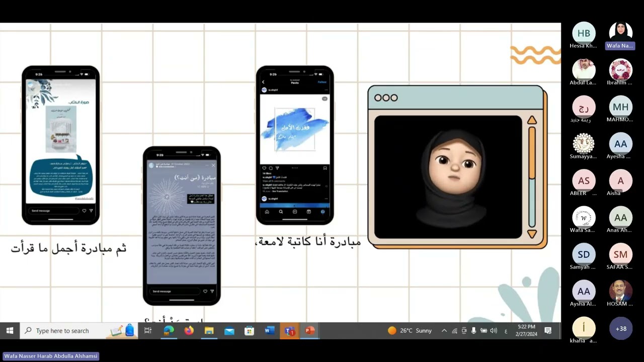Open Task View from the taskbar
Viewport: 644px width, 362px height.
click(x=148, y=330)
